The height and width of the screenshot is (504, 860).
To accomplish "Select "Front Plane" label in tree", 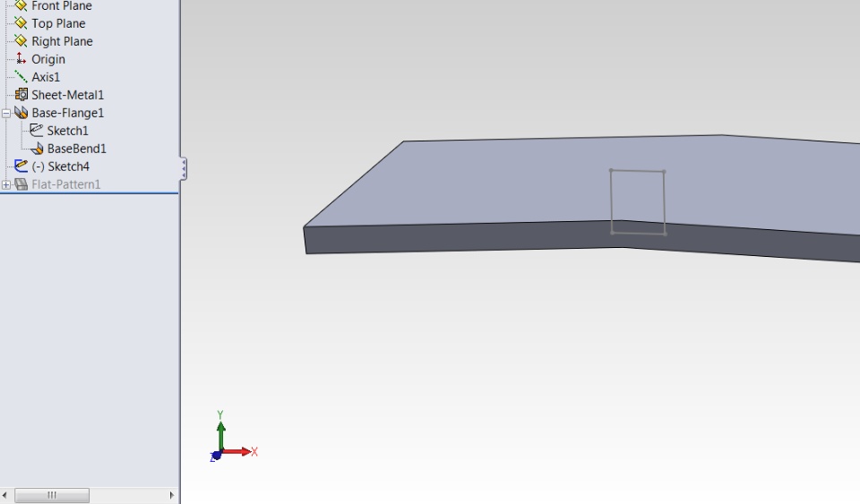I will pyautogui.click(x=62, y=5).
